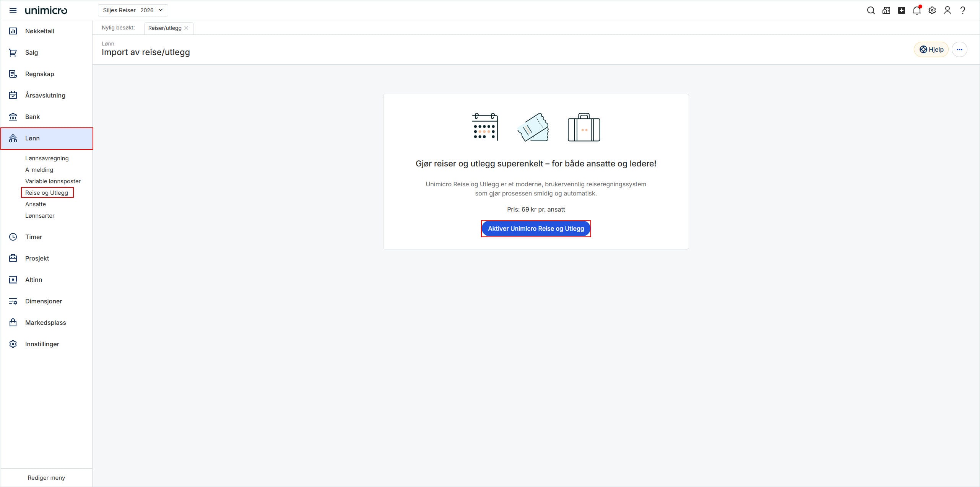This screenshot has height=487, width=980.
Task: Open the Siljes Reiser 2026 company dropdown
Action: (133, 10)
